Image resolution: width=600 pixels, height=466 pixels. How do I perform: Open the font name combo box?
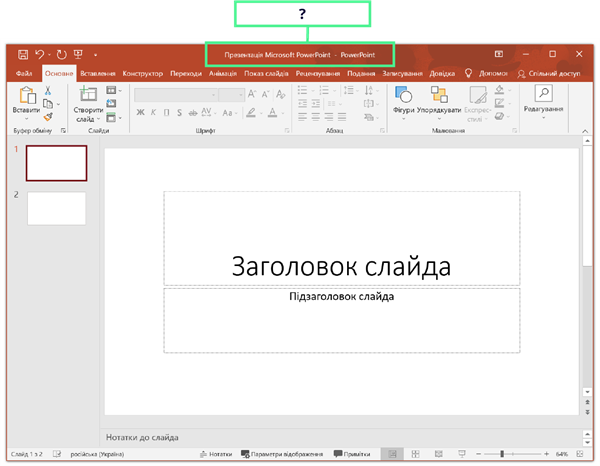tap(176, 95)
